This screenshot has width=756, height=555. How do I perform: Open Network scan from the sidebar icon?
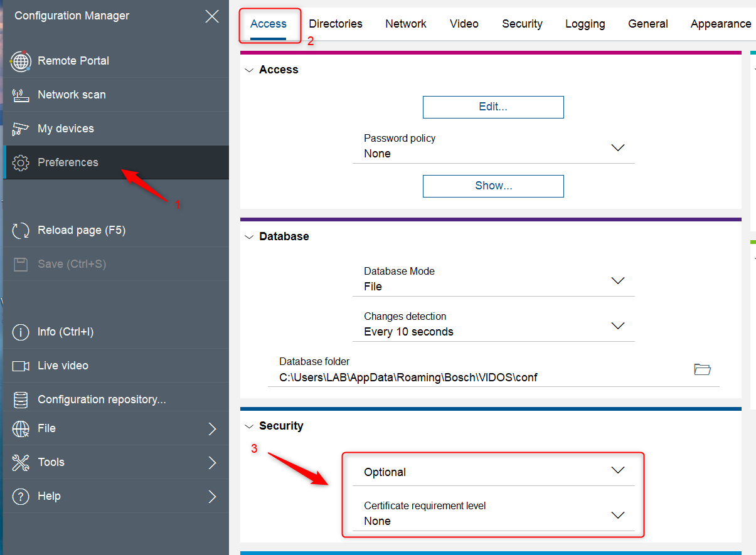pyautogui.click(x=21, y=95)
